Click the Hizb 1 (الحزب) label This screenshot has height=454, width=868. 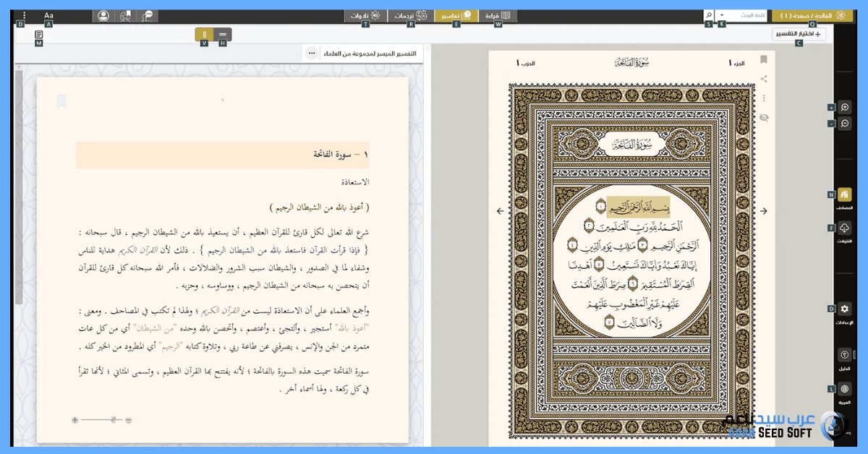[526, 64]
